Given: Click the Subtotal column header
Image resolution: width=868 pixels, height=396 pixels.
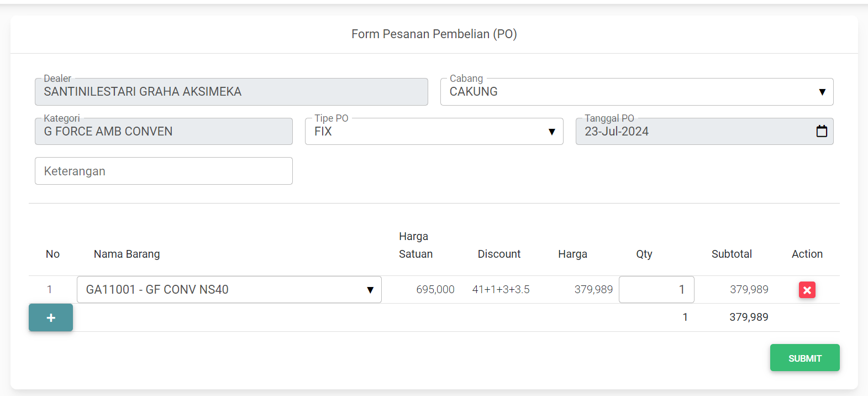Looking at the screenshot, I should [x=731, y=254].
